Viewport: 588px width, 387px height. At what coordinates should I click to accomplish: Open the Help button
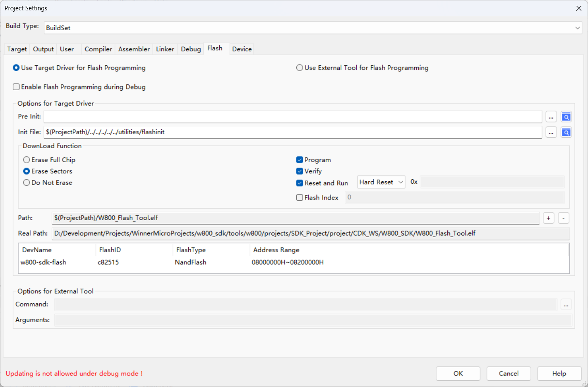click(559, 373)
